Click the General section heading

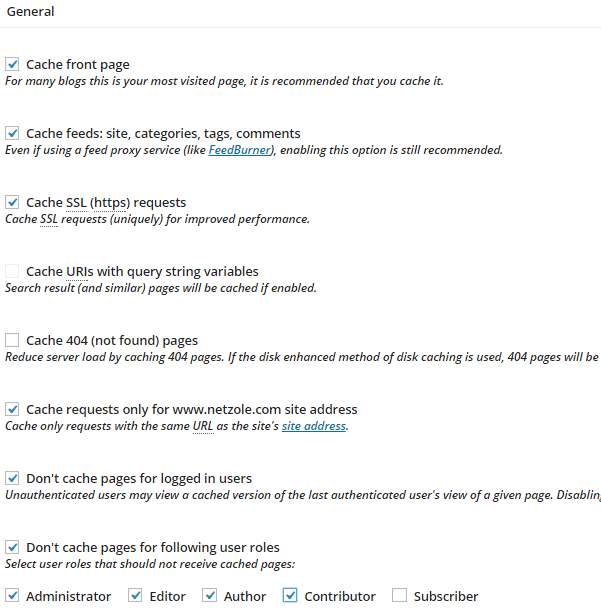(x=30, y=12)
